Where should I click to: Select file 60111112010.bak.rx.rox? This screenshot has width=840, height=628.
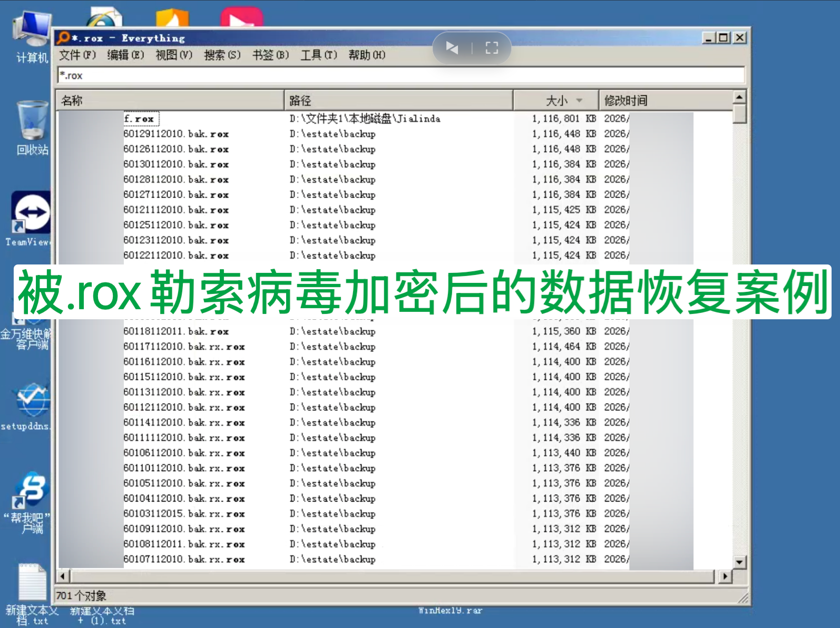184,438
